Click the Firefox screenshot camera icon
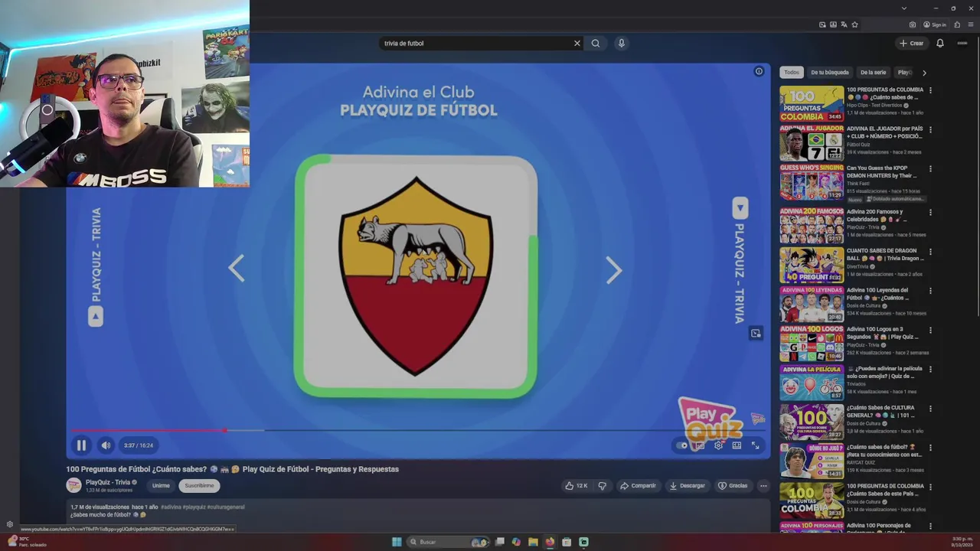Image resolution: width=980 pixels, height=551 pixels. (x=913, y=24)
